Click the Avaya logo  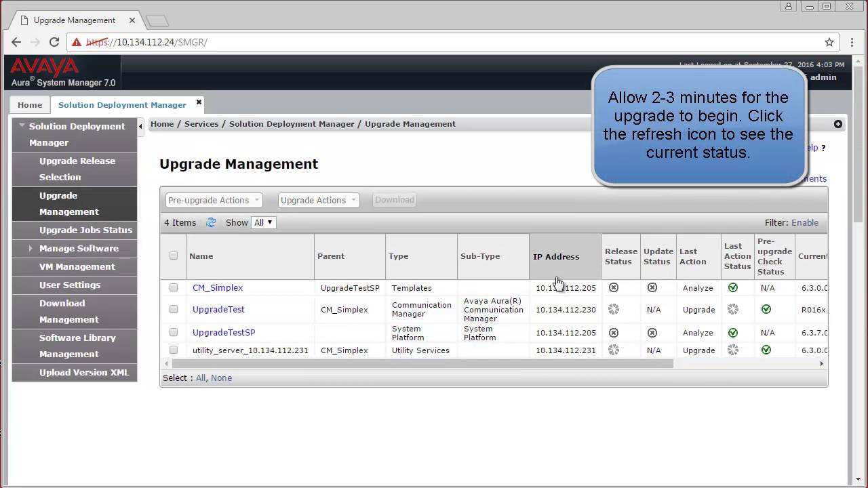[45, 67]
